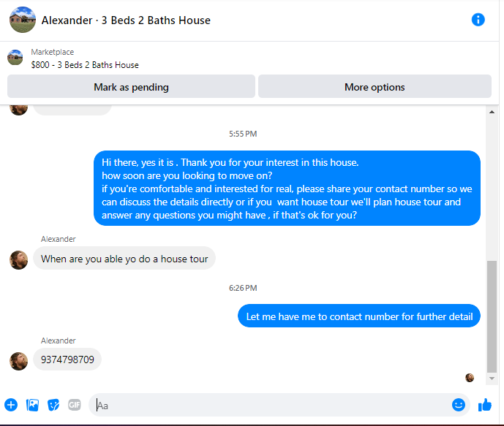This screenshot has width=504, height=426.
Task: Select the 9374798709 message bubble
Action: 67,360
